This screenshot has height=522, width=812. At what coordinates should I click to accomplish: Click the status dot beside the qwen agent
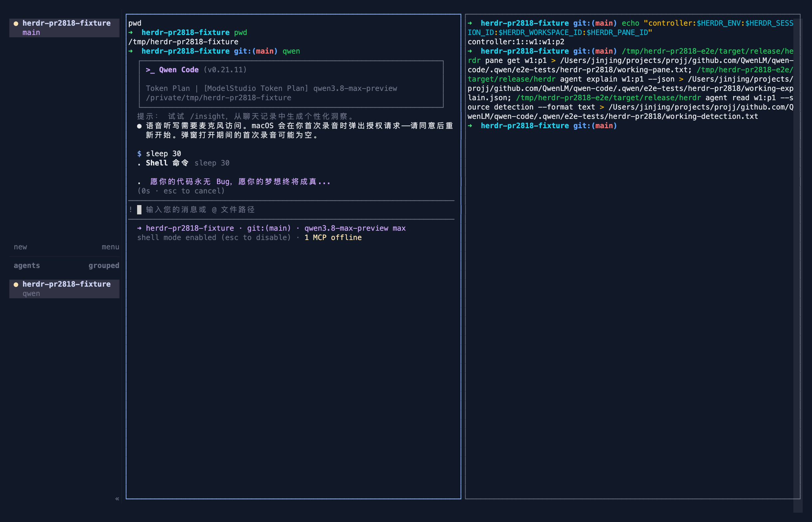coord(16,284)
